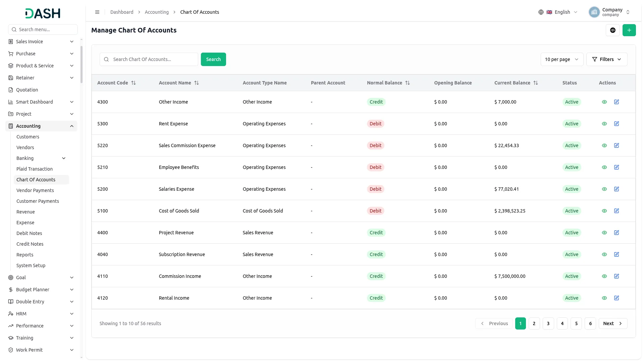Viewport: 644px width, 362px height.
Task: Edit the Commission Income account
Action: (616, 276)
